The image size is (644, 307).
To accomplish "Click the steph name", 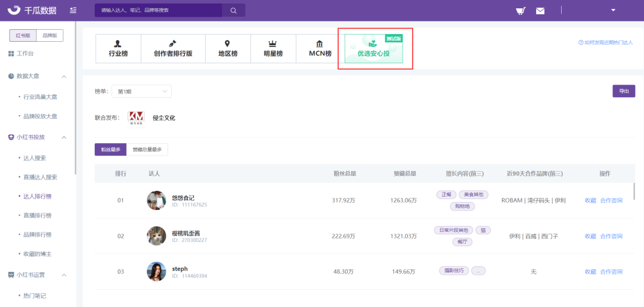I will 180,268.
